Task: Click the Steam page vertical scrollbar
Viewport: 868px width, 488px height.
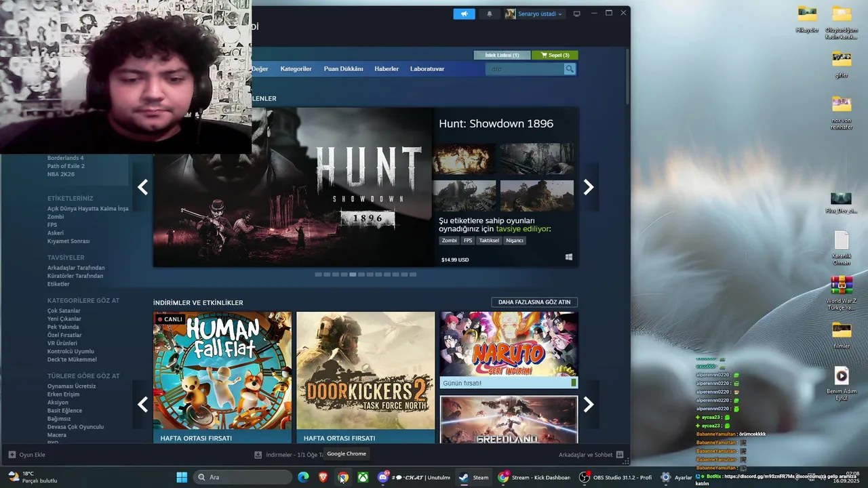Action: (x=627, y=76)
